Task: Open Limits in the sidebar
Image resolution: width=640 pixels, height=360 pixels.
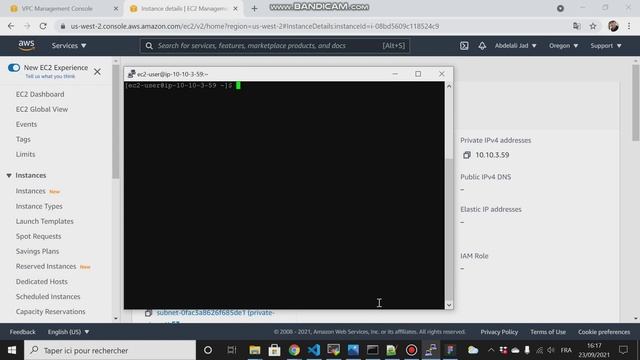Action: pyautogui.click(x=25, y=155)
